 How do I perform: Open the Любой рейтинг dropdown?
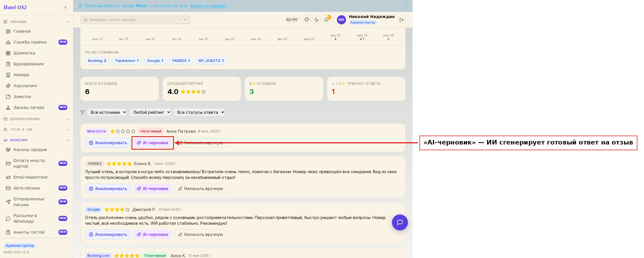pos(150,112)
